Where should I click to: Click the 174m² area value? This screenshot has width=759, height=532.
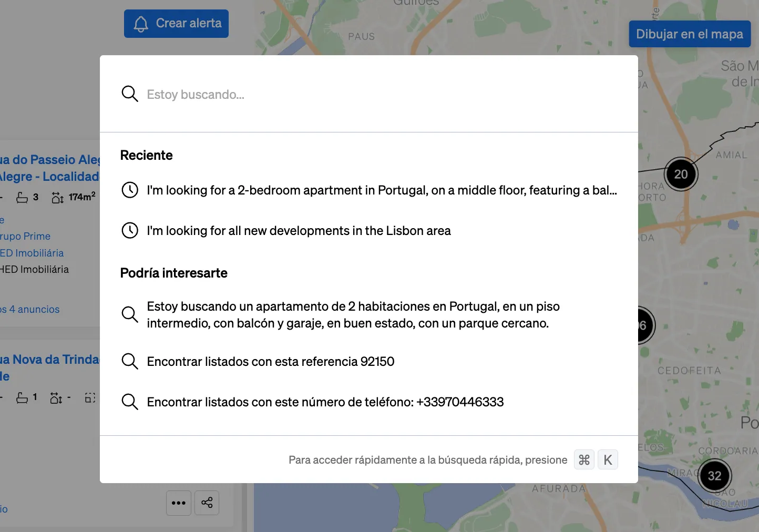[x=82, y=197]
